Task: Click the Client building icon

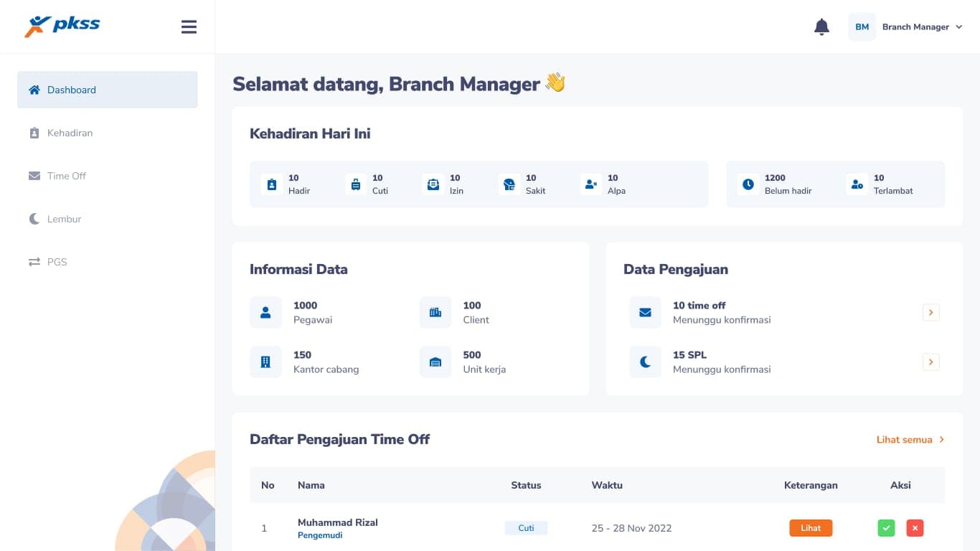Action: pyautogui.click(x=435, y=312)
